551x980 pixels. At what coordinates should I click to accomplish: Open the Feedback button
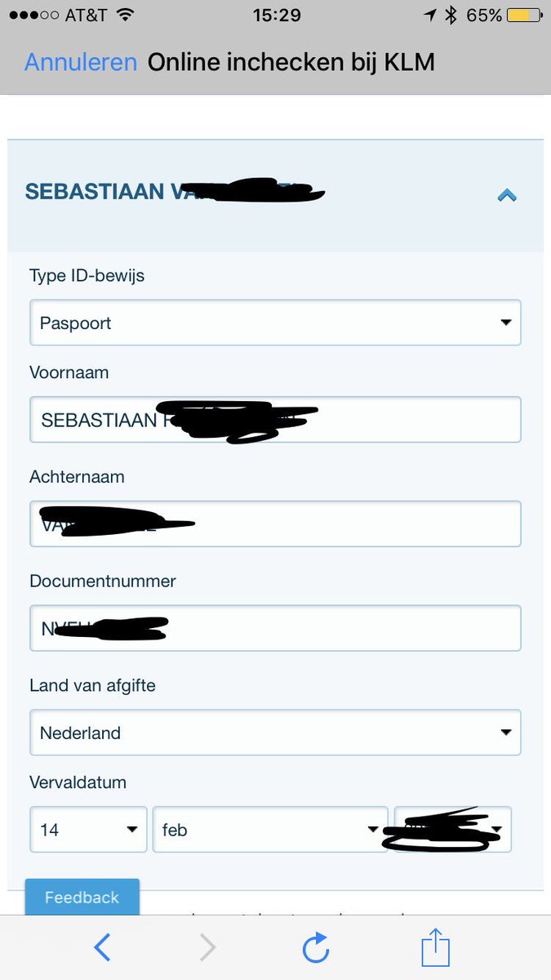point(82,898)
